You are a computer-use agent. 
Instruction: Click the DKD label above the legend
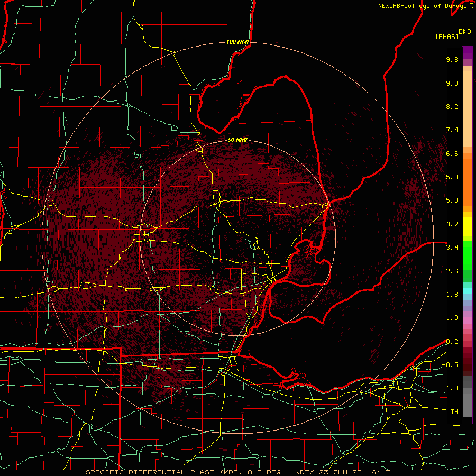[x=465, y=32]
